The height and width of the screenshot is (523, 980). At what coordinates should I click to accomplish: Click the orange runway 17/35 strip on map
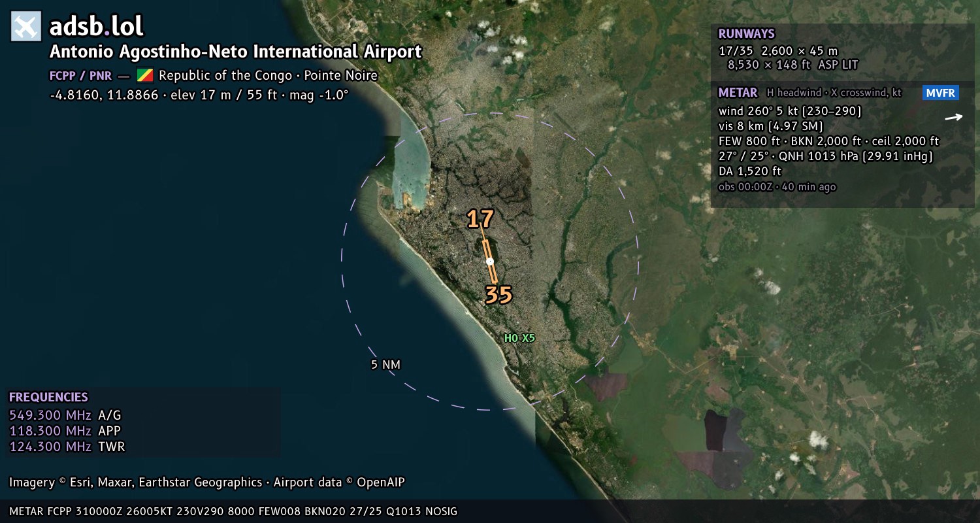pos(490,261)
